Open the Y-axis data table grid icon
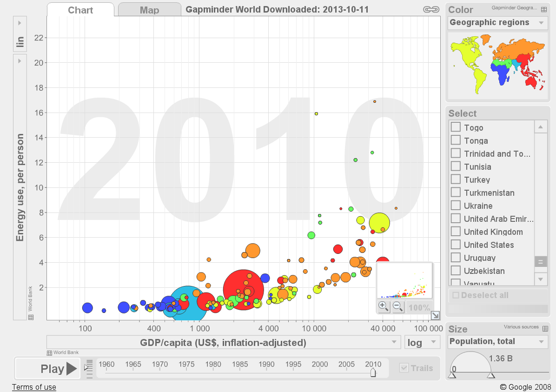Image resolution: width=556 pixels, height=392 pixels. [31, 317]
